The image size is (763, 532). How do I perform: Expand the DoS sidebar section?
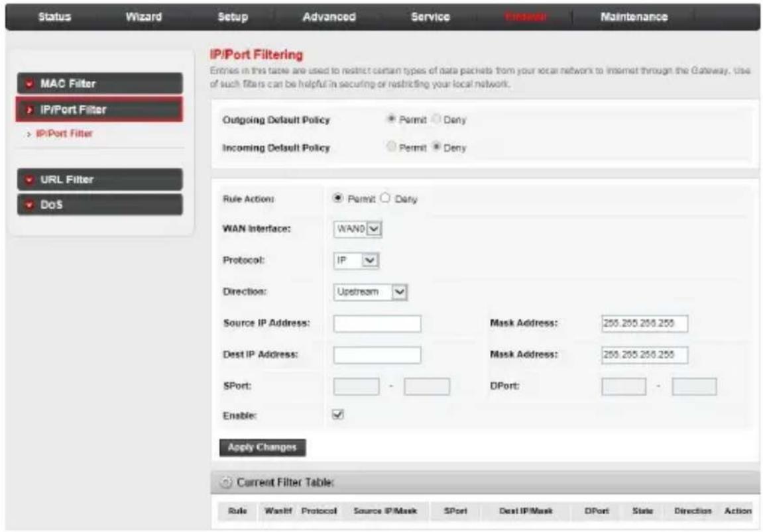pyautogui.click(x=100, y=205)
